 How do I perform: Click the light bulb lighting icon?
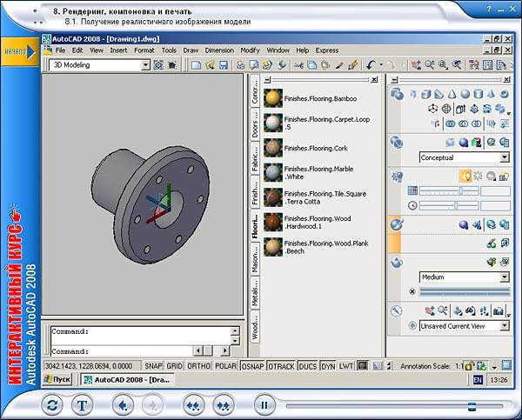click(x=465, y=176)
